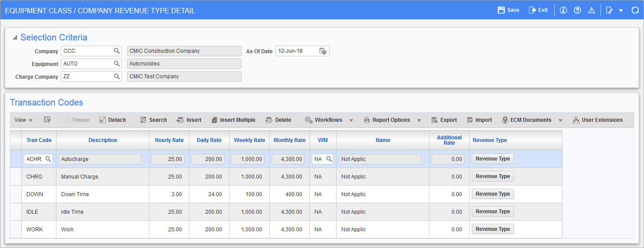Click Revenue Type button for DOWN row

point(492,194)
